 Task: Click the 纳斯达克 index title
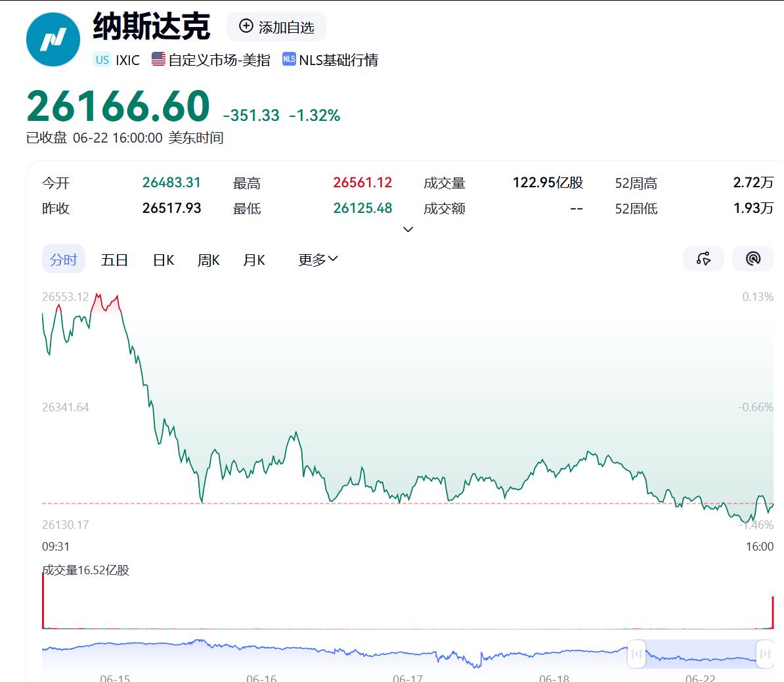click(152, 26)
